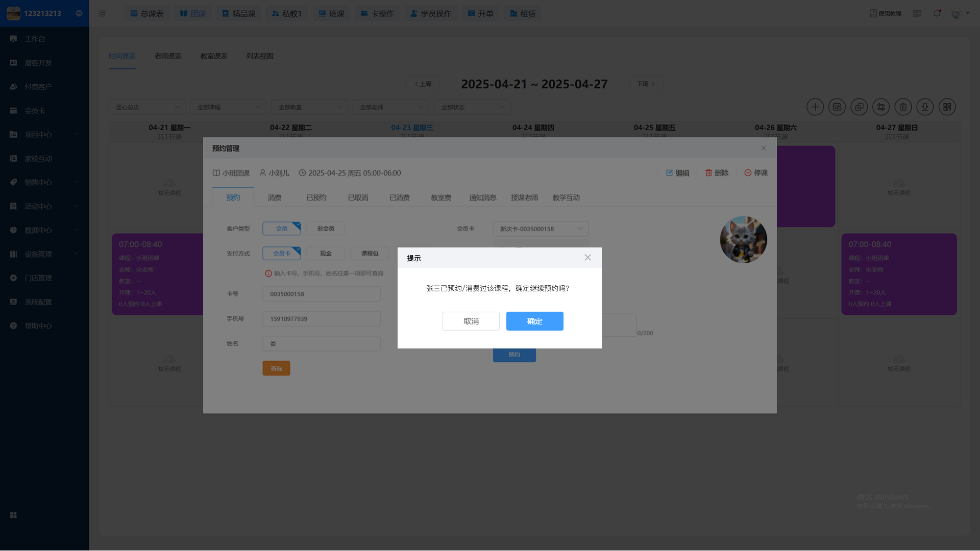Click the 手机号 input field
The image size is (980, 551).
[322, 319]
